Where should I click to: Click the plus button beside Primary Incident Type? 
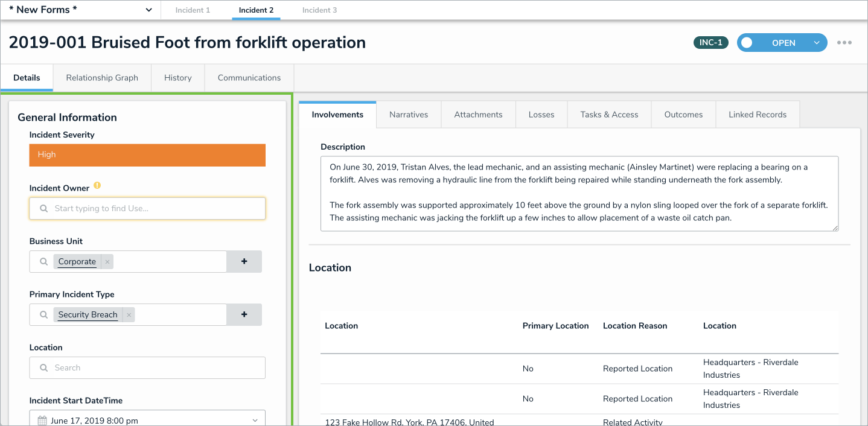(244, 315)
